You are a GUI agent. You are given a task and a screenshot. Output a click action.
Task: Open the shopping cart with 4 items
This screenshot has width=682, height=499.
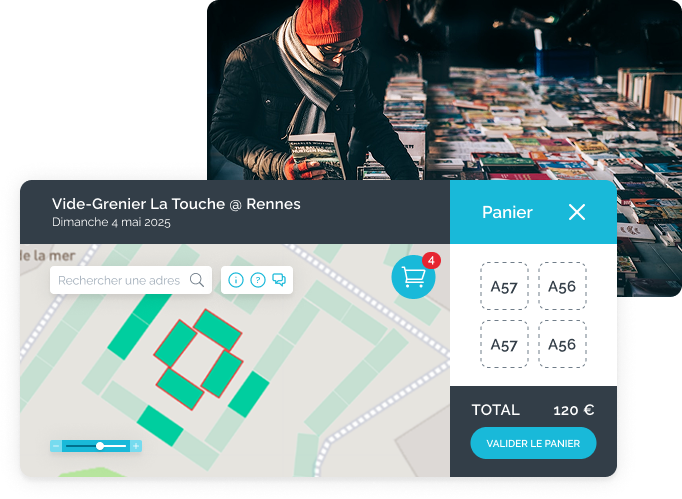click(413, 277)
